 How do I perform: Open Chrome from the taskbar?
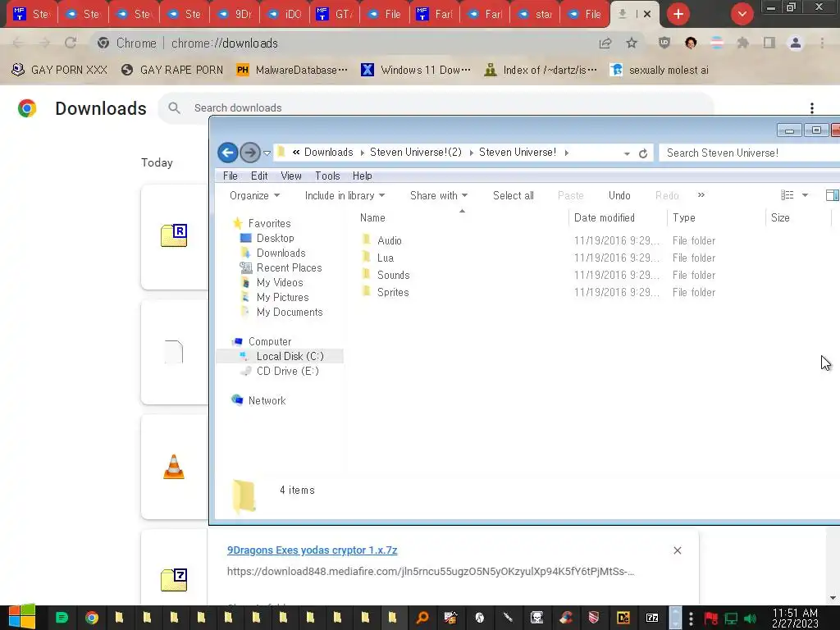pos(92,618)
